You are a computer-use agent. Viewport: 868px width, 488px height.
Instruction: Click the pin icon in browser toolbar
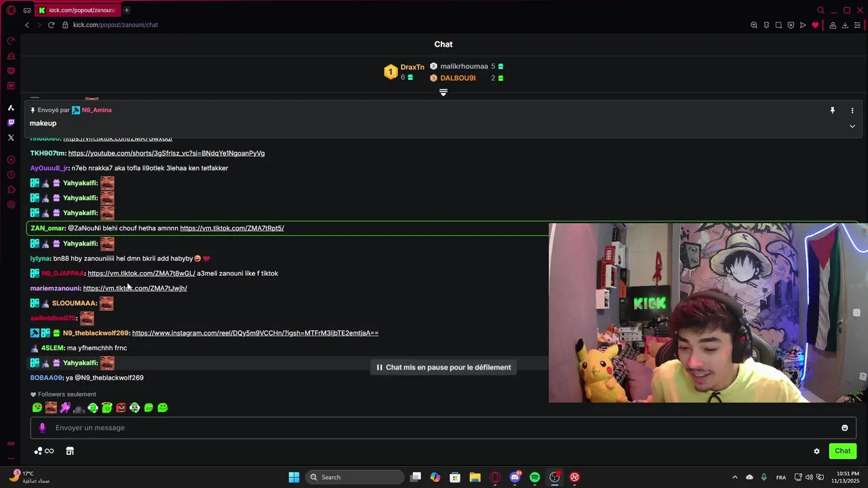coord(766,25)
